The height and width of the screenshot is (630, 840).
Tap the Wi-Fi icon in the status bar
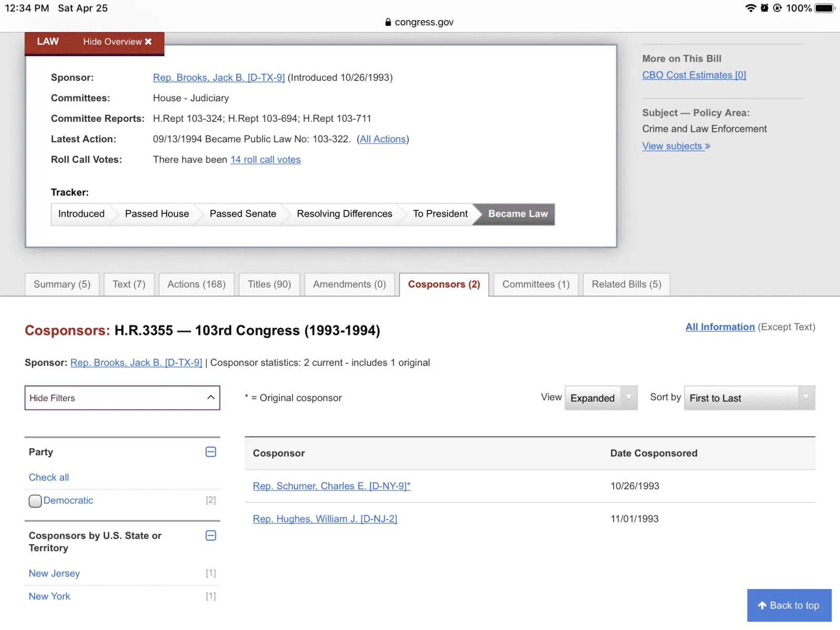click(x=750, y=8)
